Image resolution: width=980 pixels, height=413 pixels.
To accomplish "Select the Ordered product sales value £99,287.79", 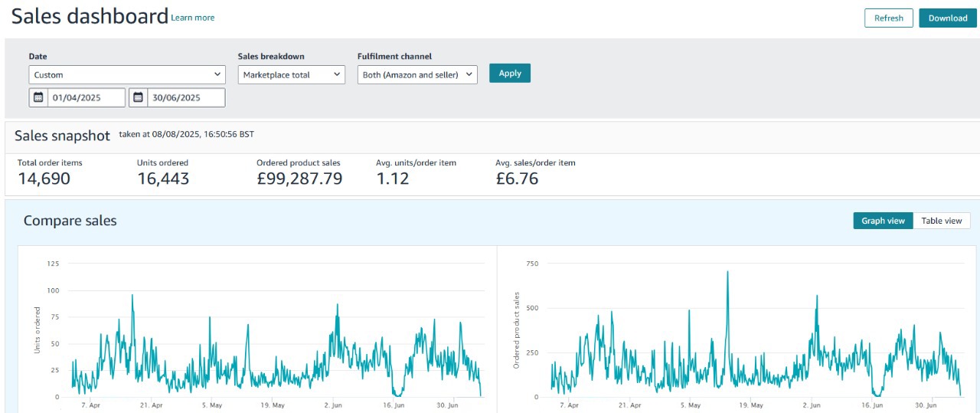I will 299,179.
